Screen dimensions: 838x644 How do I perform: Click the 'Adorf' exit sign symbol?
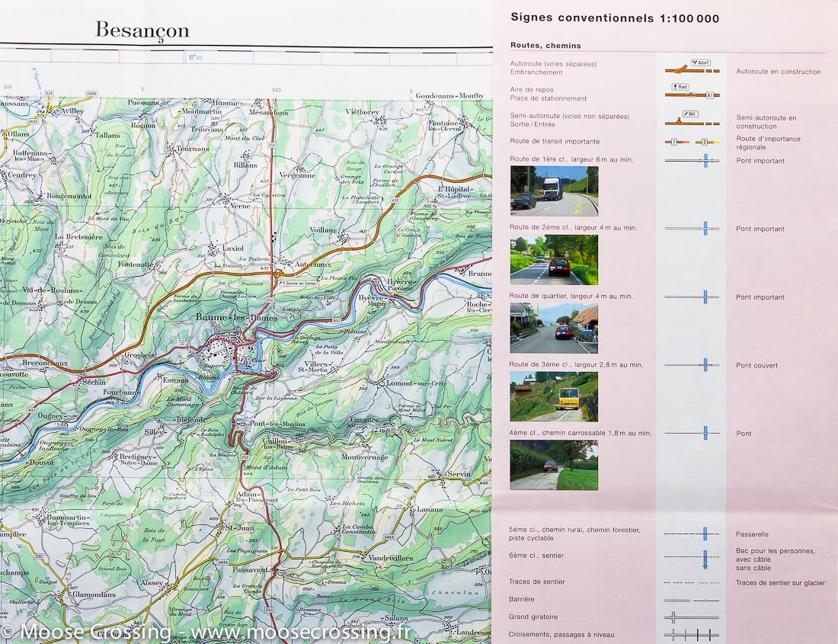(700, 62)
